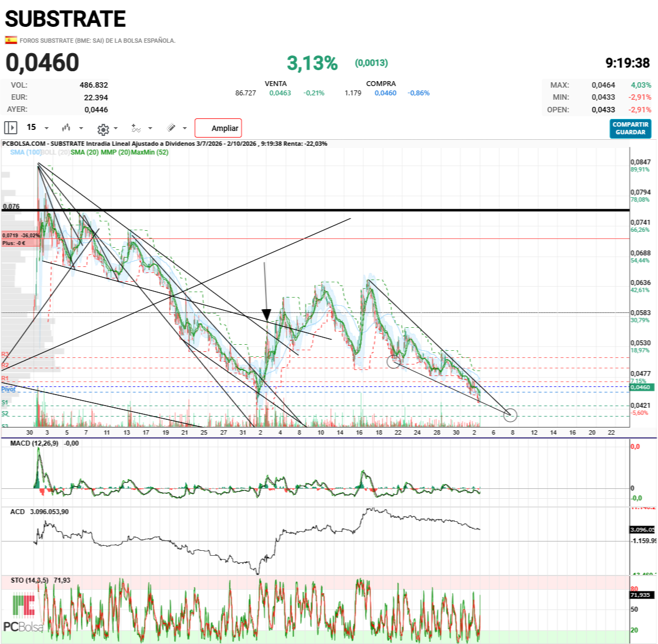The width and height of the screenshot is (658, 644).
Task: Click the MIN value 0,0433
Action: tap(603, 97)
